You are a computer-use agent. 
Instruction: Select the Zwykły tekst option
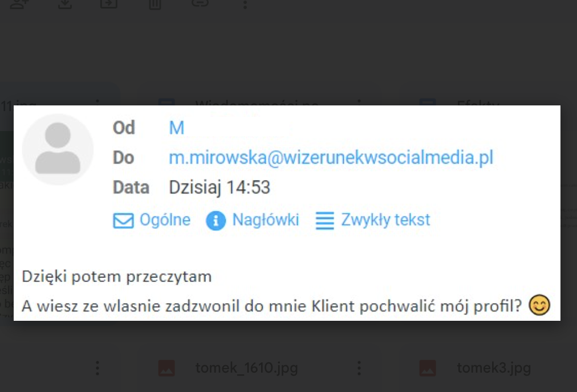[385, 220]
